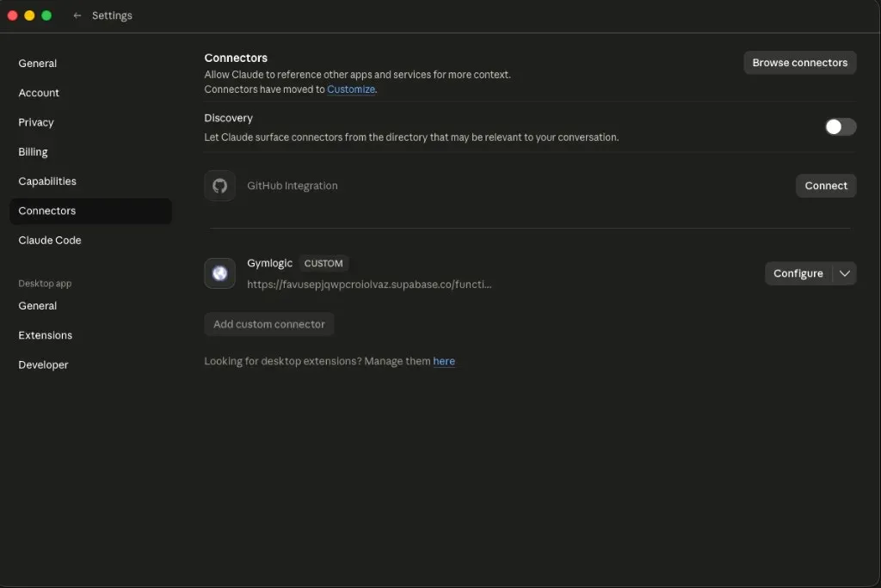Screen dimensions: 881x588
Task: Click the Connectors page heading
Action: pos(236,58)
